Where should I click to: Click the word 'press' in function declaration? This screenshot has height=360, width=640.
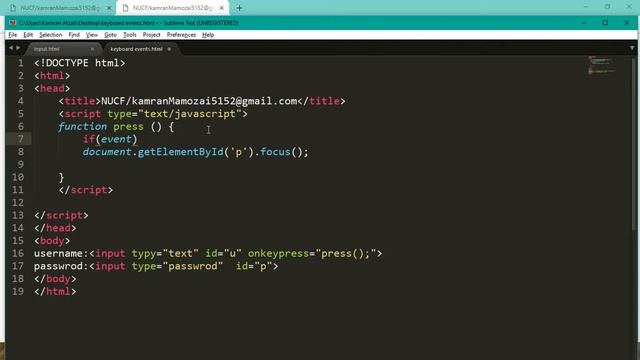129,127
